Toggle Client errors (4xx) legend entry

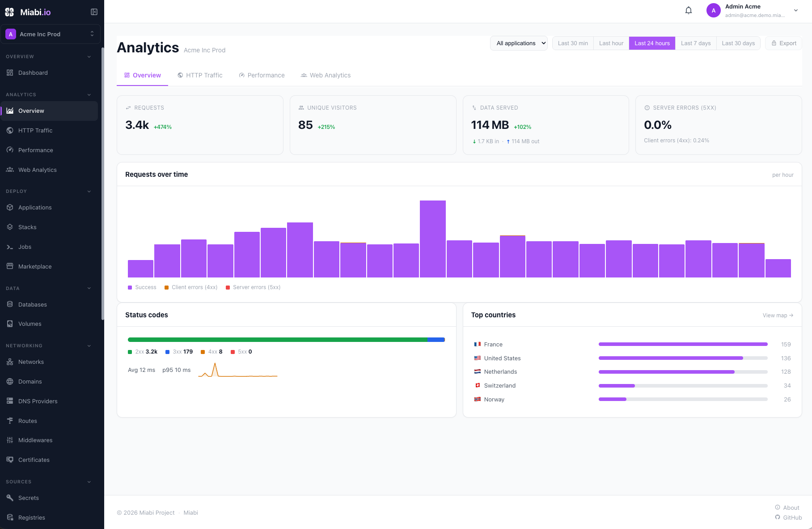point(191,287)
